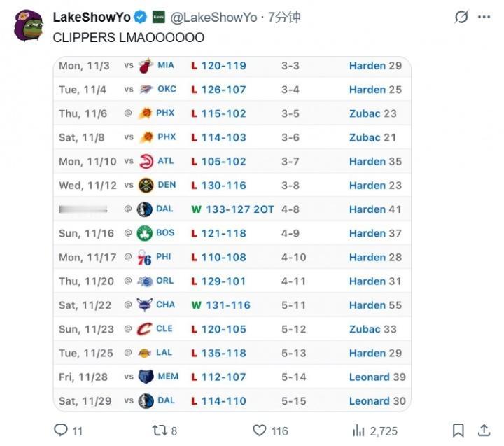
Task: Share the post via upload icon
Action: (484, 430)
